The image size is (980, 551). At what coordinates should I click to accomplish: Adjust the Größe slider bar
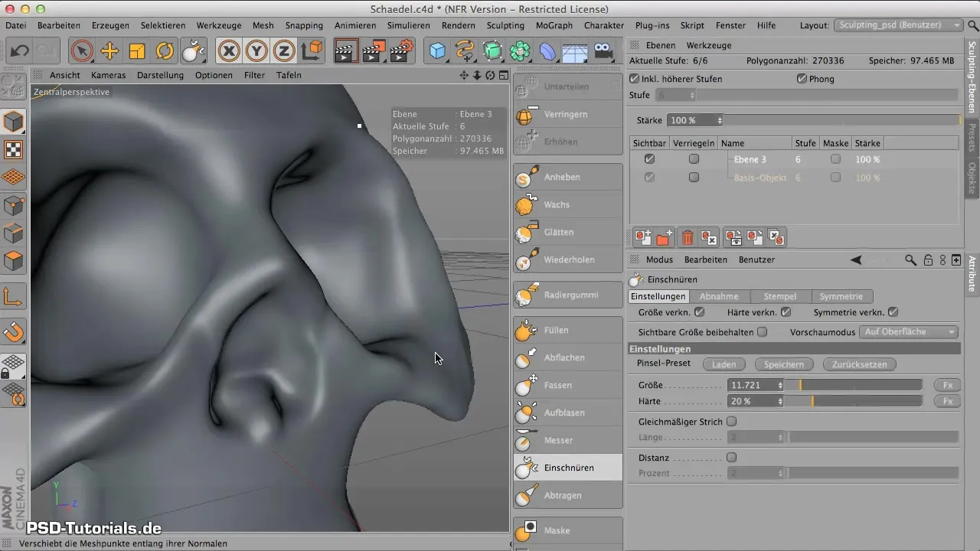[855, 385]
